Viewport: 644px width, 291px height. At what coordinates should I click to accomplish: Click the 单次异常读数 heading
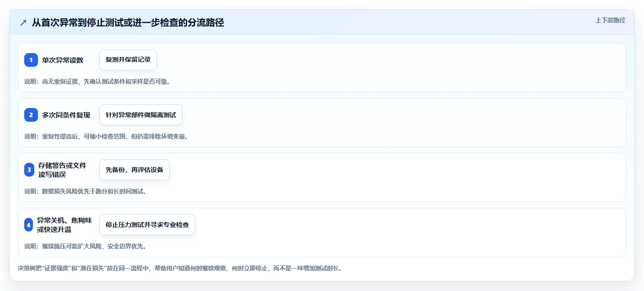coord(63,60)
